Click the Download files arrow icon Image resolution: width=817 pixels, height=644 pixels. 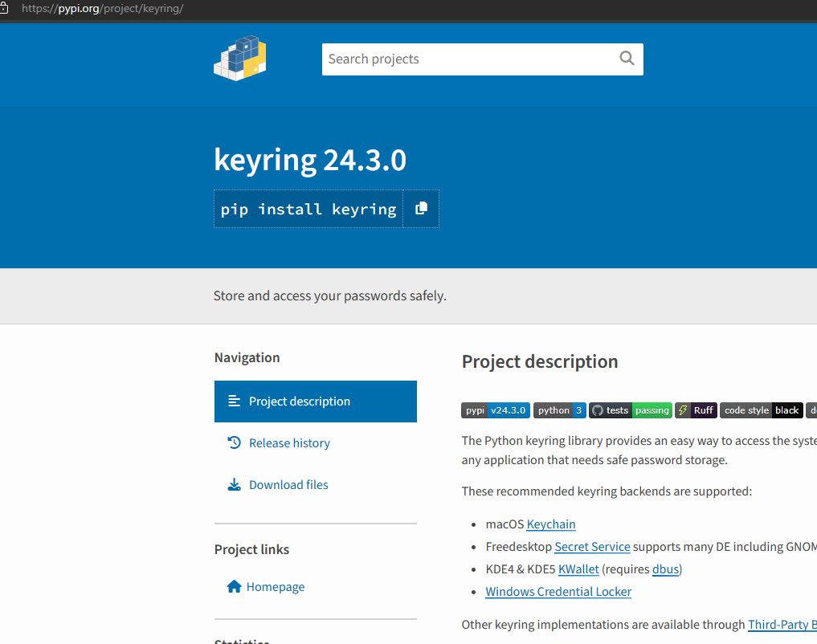(234, 485)
